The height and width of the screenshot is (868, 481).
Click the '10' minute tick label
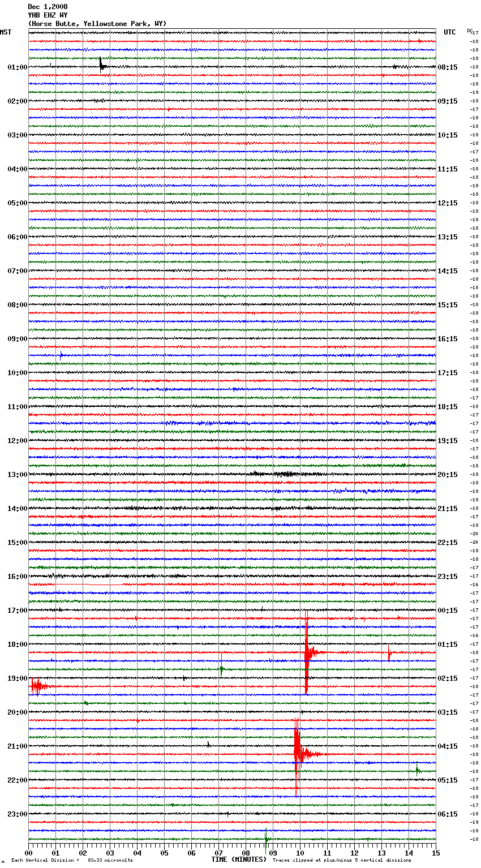[300, 853]
